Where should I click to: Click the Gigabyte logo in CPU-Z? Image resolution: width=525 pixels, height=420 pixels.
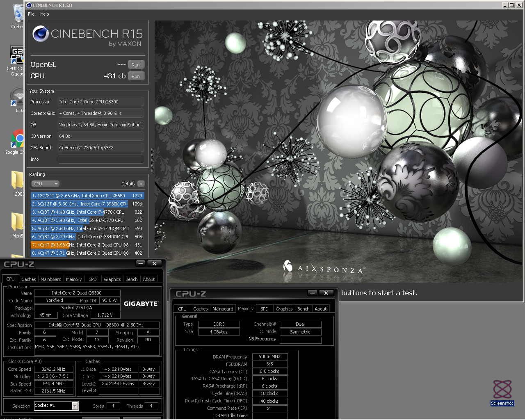coord(141,304)
